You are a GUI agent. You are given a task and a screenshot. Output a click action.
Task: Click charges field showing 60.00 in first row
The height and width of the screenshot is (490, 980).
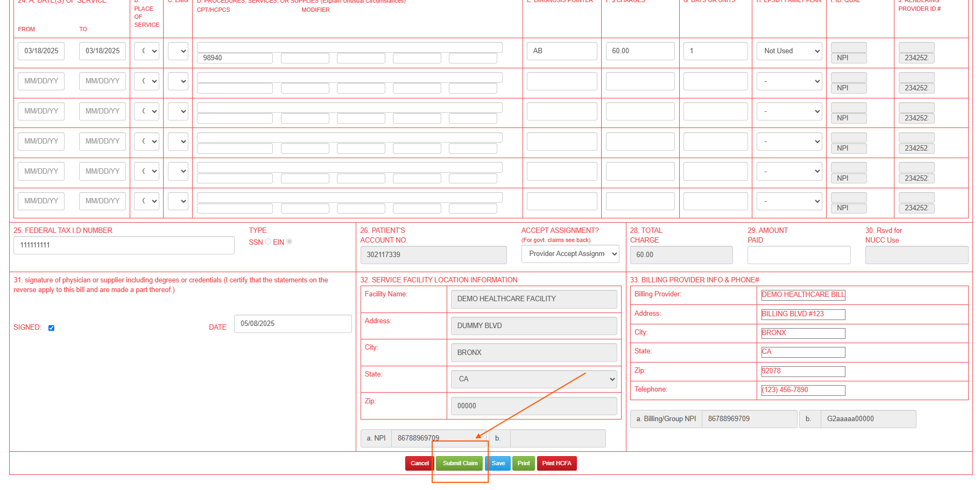point(640,51)
